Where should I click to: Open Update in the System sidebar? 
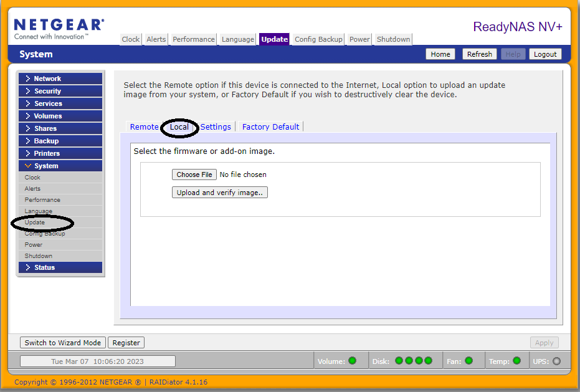pyautogui.click(x=60, y=222)
